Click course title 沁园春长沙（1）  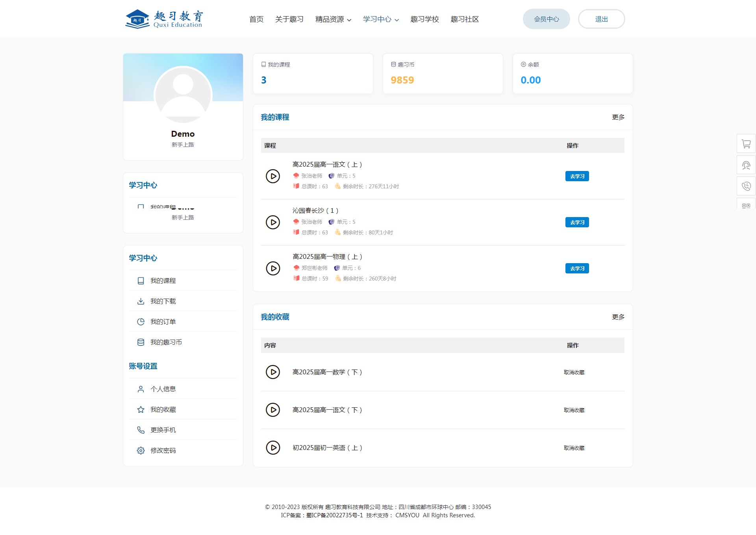pyautogui.click(x=315, y=211)
